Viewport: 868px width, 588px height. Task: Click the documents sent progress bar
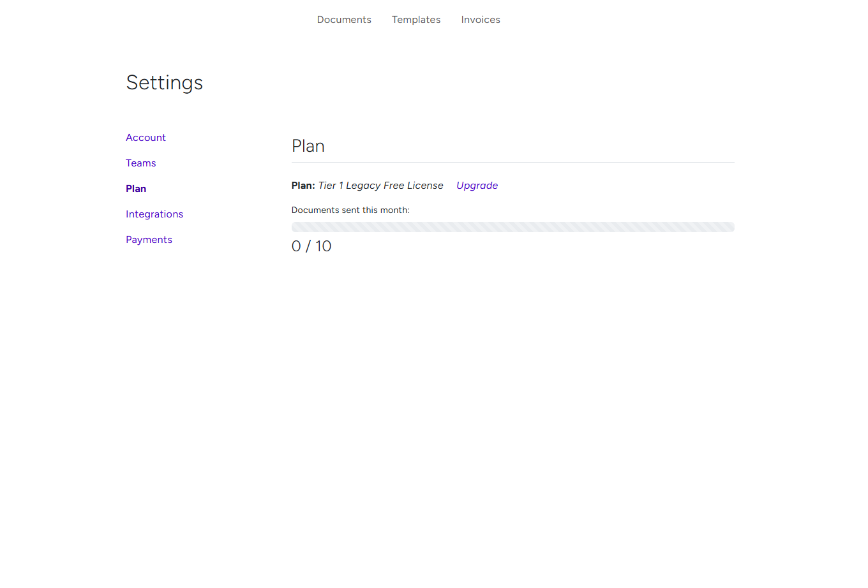point(513,226)
